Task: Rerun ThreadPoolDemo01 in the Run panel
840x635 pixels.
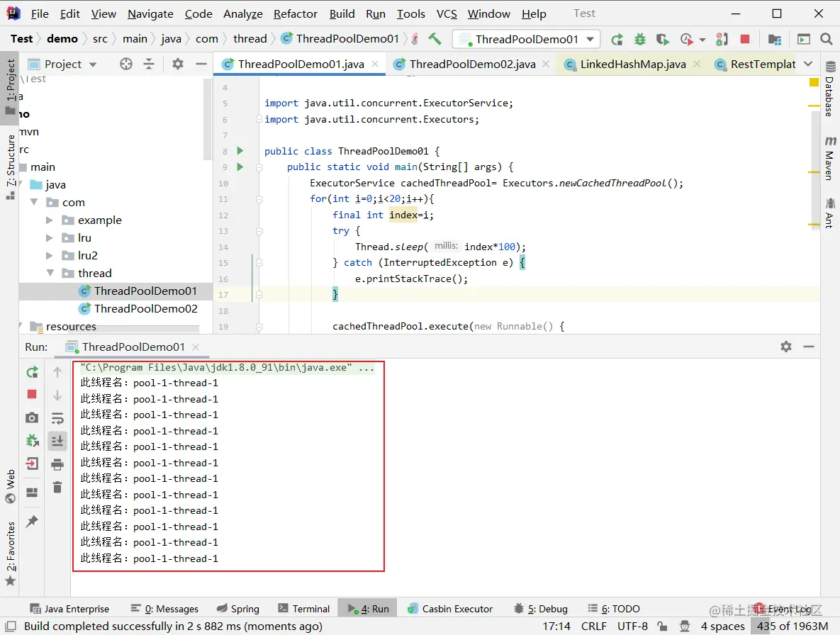Action: tap(32, 371)
